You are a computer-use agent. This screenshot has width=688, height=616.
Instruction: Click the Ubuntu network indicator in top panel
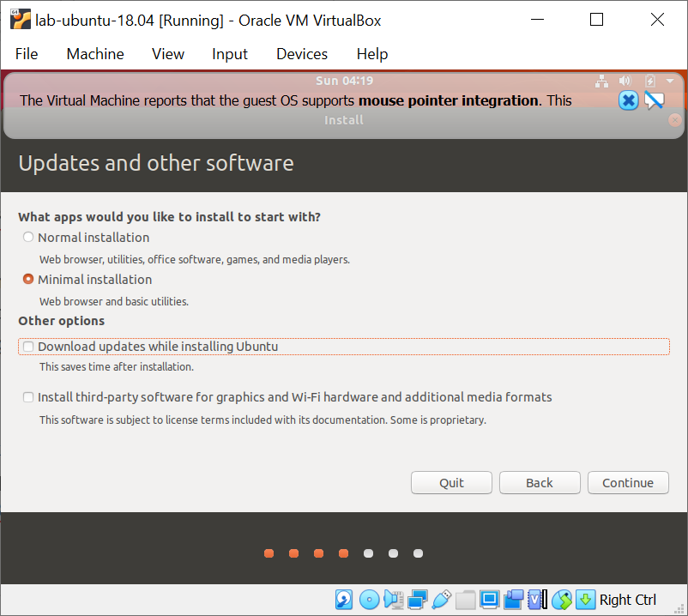click(x=601, y=82)
